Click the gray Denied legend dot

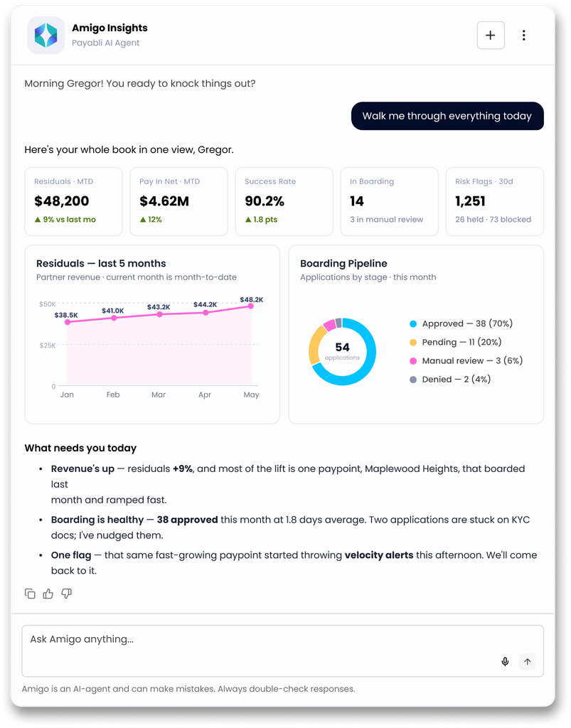(413, 380)
